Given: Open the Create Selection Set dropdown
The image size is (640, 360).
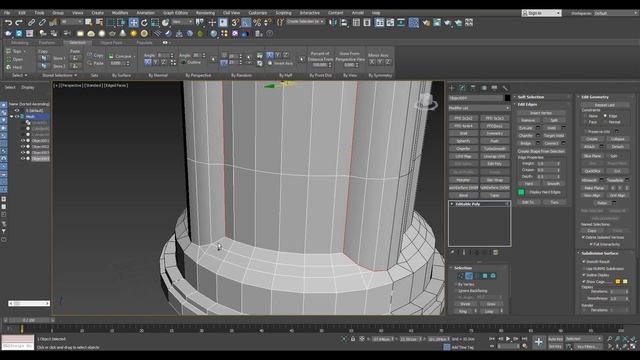Looking at the screenshot, I should (x=305, y=22).
